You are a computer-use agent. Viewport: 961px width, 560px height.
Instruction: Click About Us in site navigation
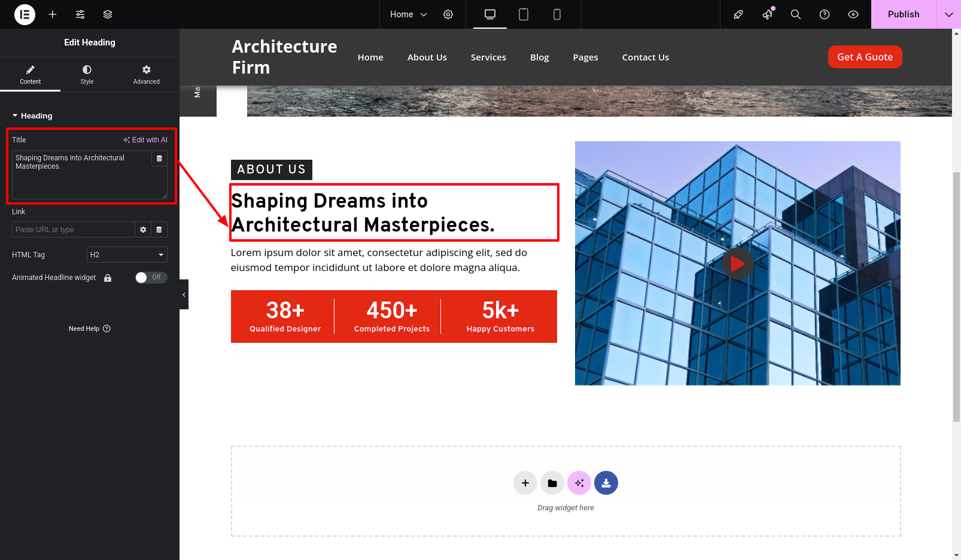(x=427, y=57)
